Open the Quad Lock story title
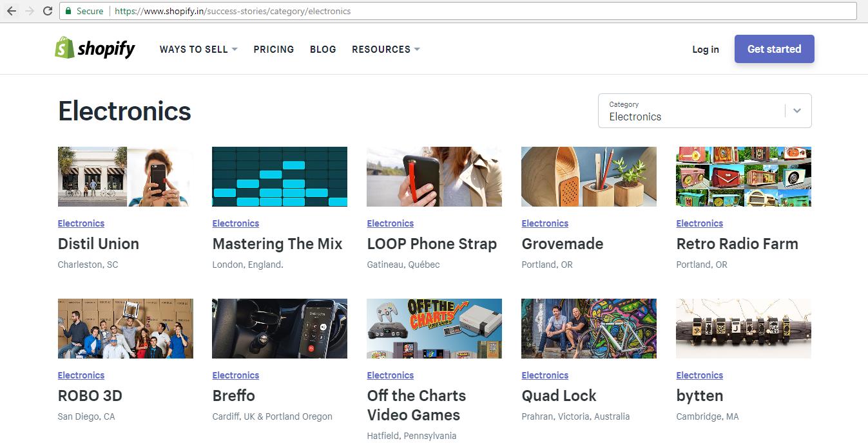Screen dimensions: 868x448 (x=559, y=396)
